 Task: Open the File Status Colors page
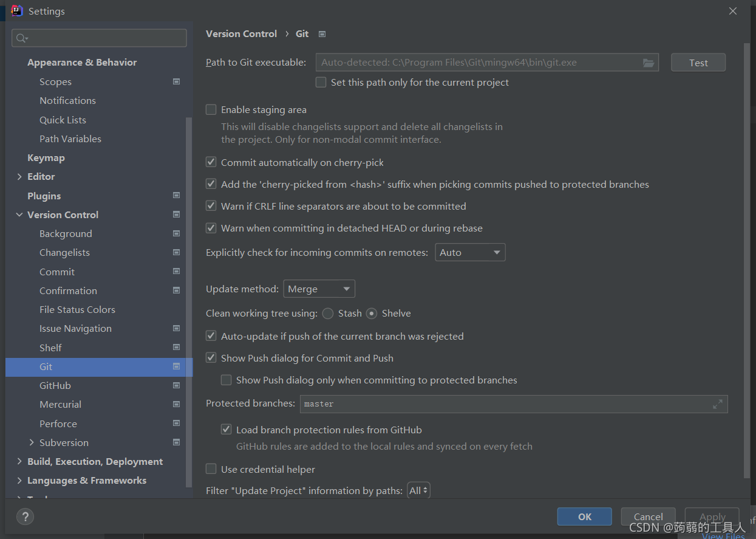click(x=77, y=309)
